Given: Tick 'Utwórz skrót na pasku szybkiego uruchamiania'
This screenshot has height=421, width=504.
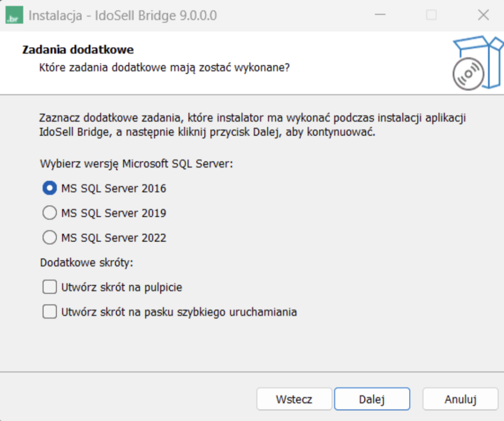Looking at the screenshot, I should [49, 312].
